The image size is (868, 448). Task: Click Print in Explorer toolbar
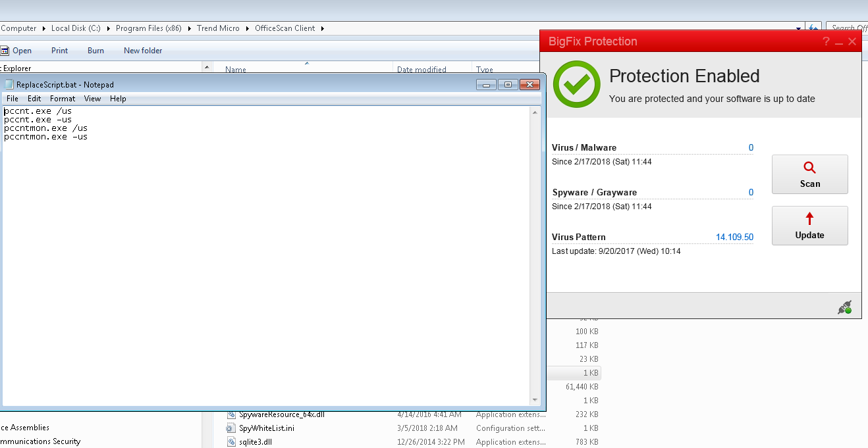[60, 51]
